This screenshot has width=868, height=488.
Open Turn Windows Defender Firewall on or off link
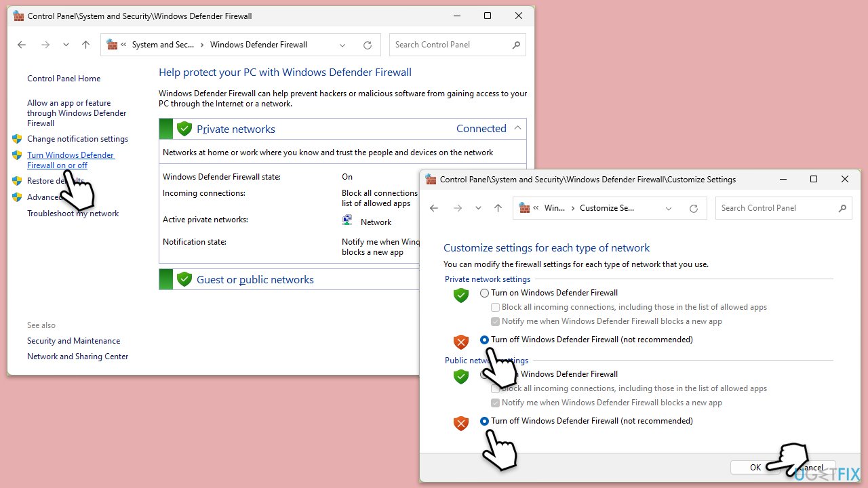(x=71, y=160)
